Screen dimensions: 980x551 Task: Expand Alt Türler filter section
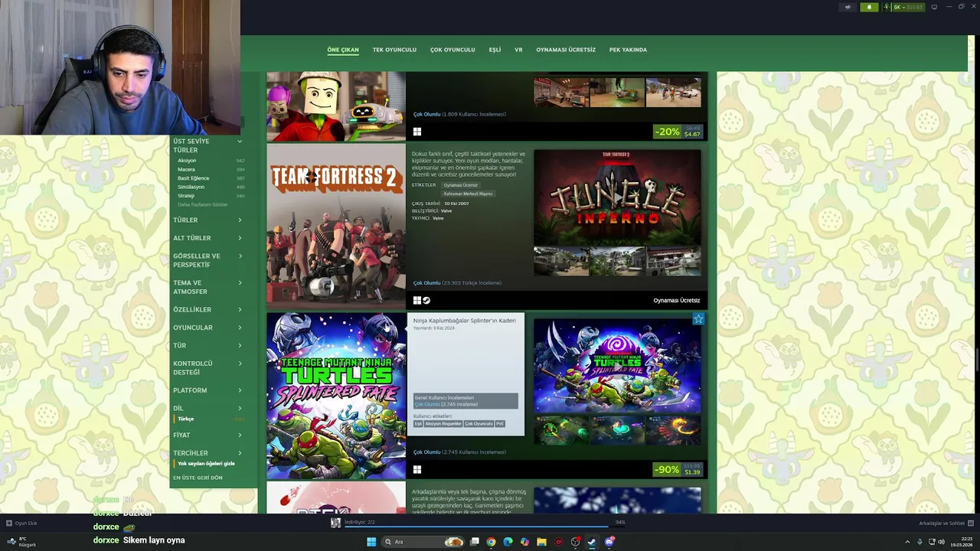pos(207,238)
